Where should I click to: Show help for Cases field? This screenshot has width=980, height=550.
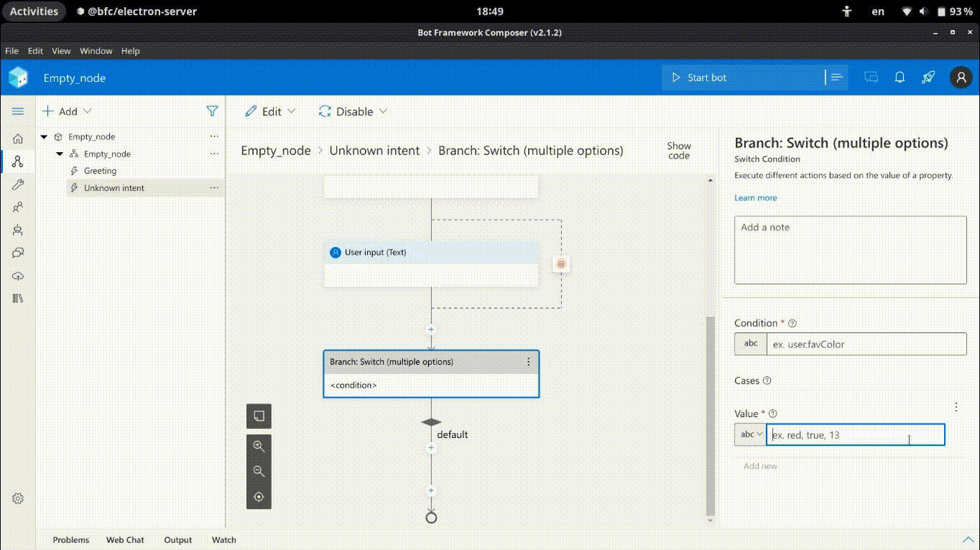click(x=767, y=381)
